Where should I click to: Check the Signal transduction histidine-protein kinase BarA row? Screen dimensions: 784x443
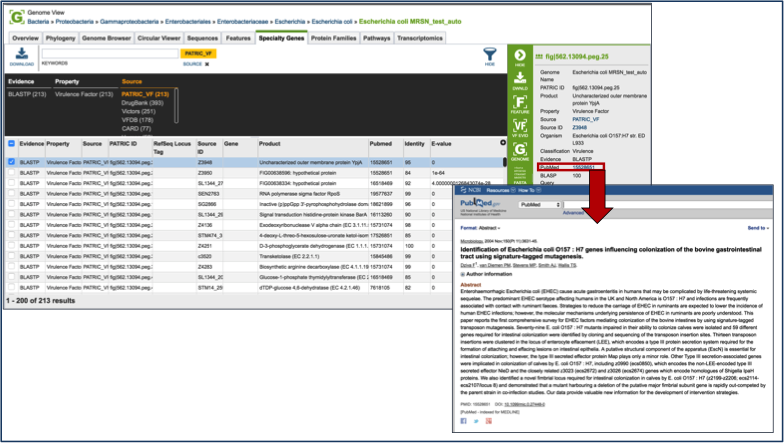click(x=12, y=214)
